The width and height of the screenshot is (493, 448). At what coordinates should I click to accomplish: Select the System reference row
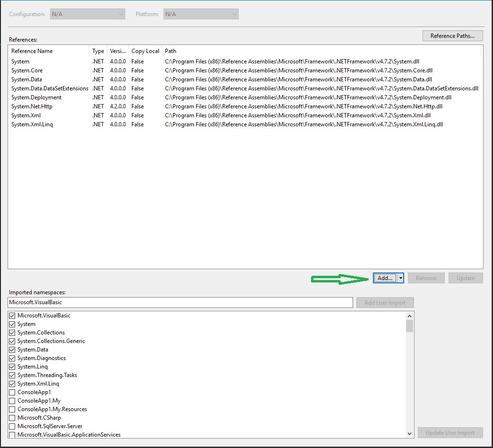click(245, 61)
